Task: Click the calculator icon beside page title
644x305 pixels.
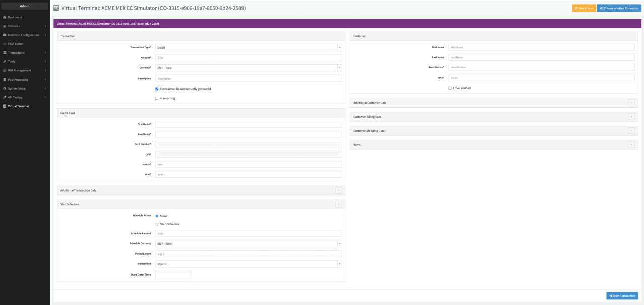Action: pyautogui.click(x=56, y=8)
